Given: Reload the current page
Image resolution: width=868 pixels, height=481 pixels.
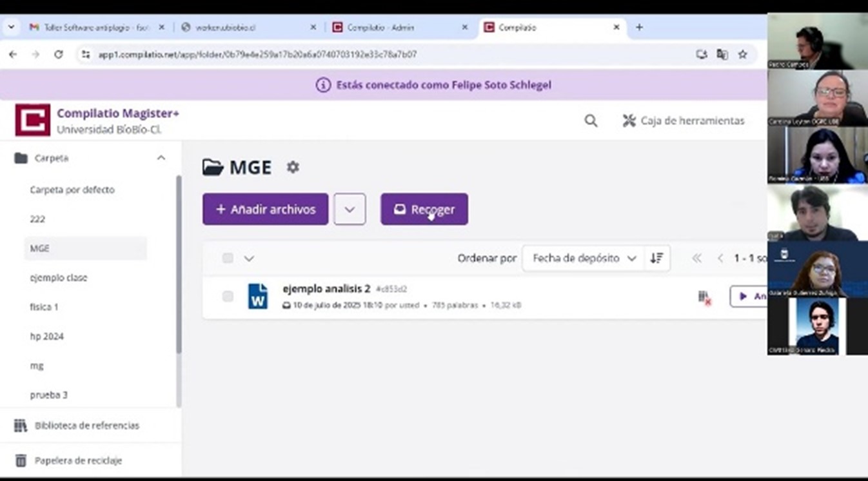Looking at the screenshot, I should pyautogui.click(x=59, y=55).
